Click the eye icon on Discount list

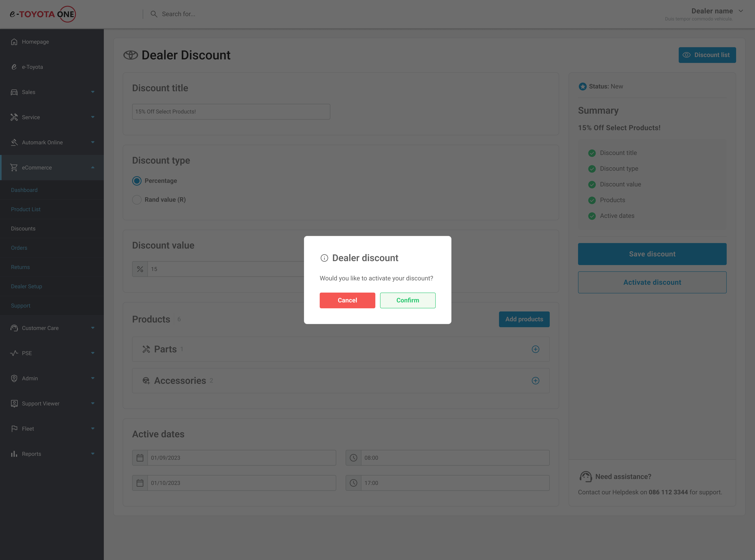[687, 55]
